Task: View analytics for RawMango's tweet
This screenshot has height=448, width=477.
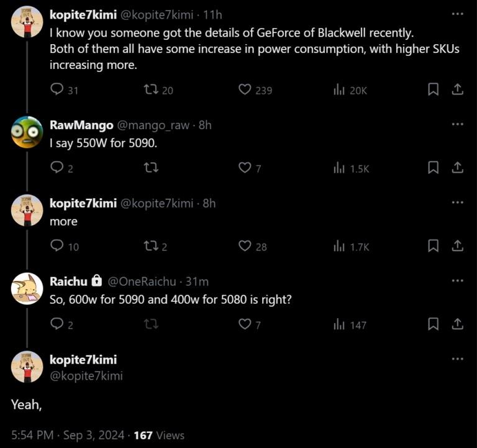Action: [339, 168]
